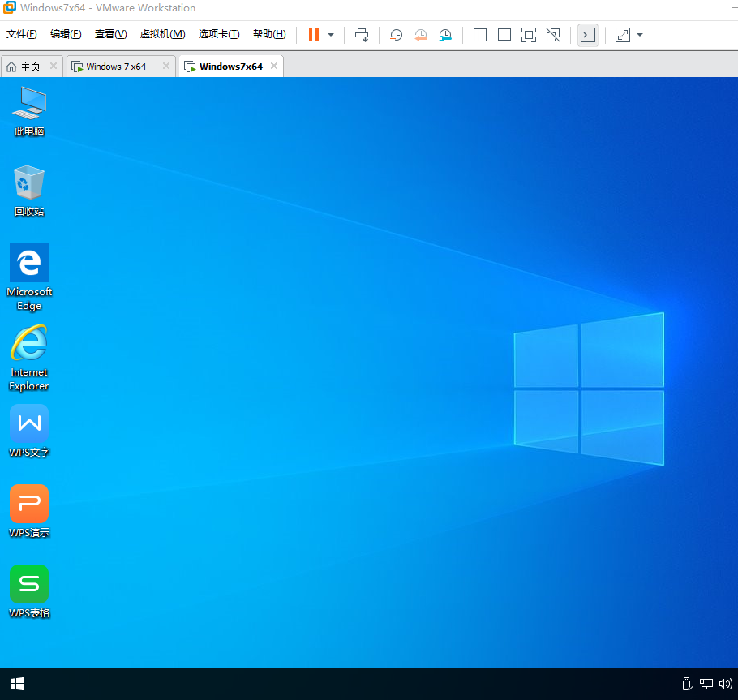Revert virtual machine to previous snapshot
The width and height of the screenshot is (738, 700).
(420, 35)
